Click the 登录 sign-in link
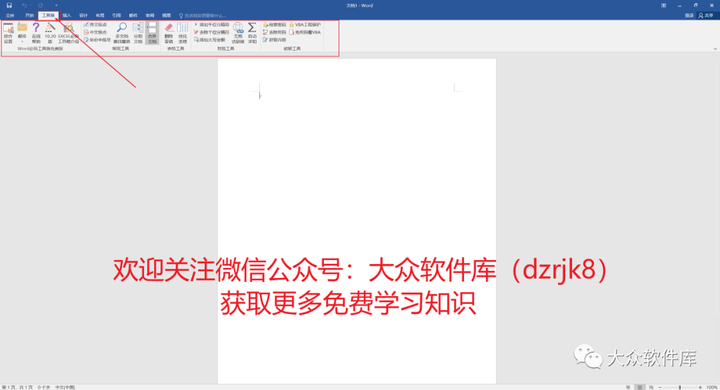The image size is (720, 390). point(689,16)
